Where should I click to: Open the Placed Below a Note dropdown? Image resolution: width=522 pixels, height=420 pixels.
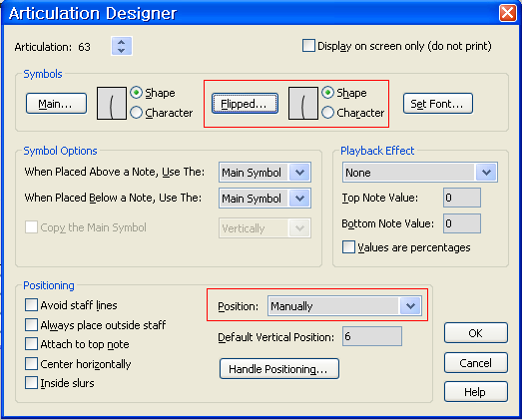265,199
